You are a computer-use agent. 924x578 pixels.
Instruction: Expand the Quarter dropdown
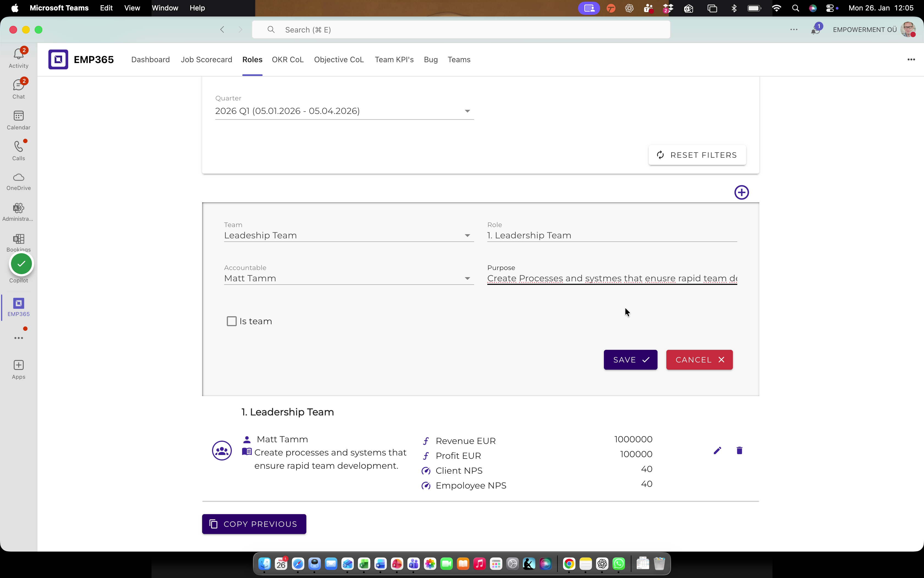coord(344,111)
